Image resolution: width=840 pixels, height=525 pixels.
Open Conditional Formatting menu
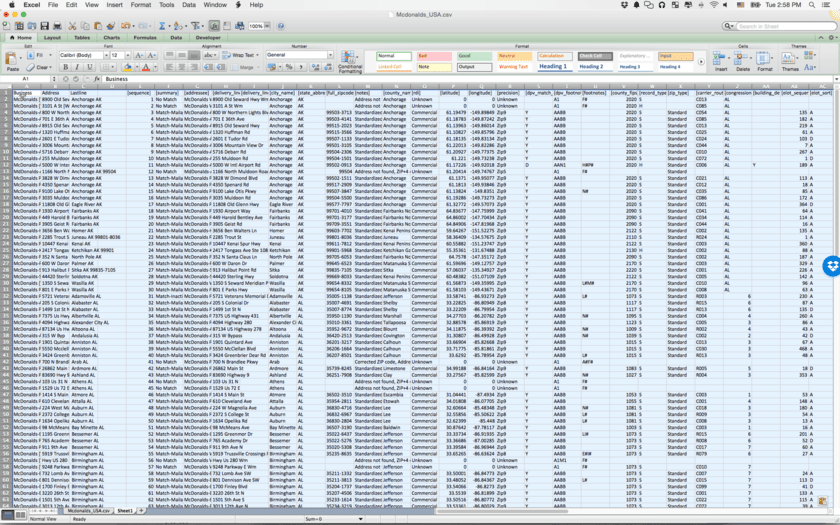click(349, 61)
